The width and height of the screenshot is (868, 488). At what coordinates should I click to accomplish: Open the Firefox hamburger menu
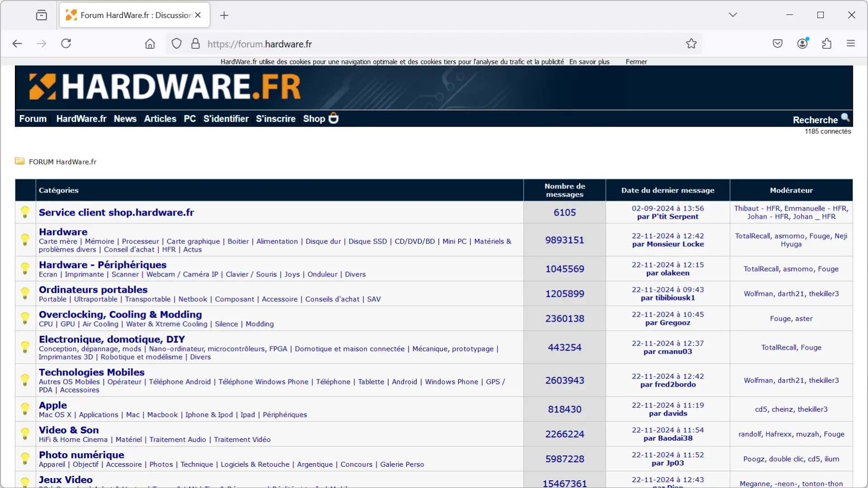pos(851,43)
